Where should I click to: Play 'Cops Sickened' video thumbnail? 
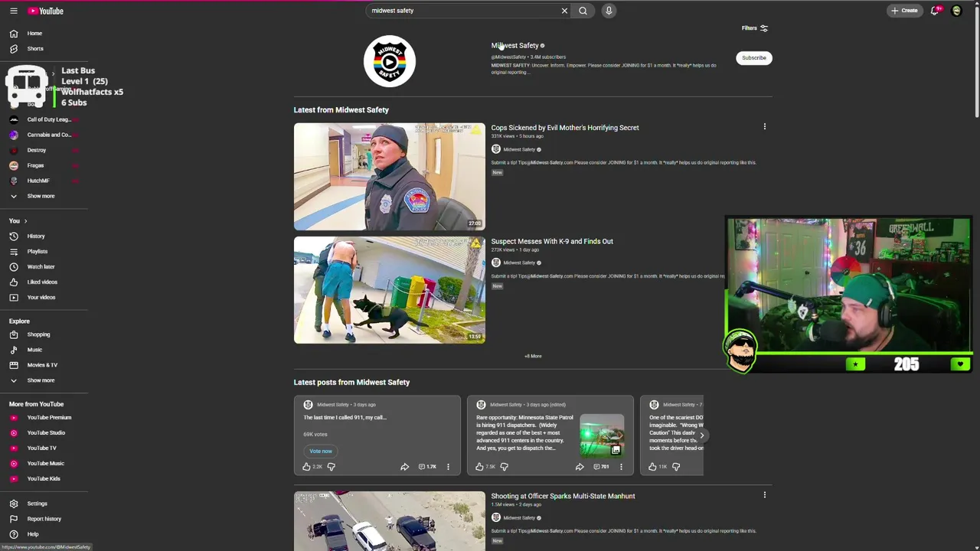pyautogui.click(x=390, y=177)
